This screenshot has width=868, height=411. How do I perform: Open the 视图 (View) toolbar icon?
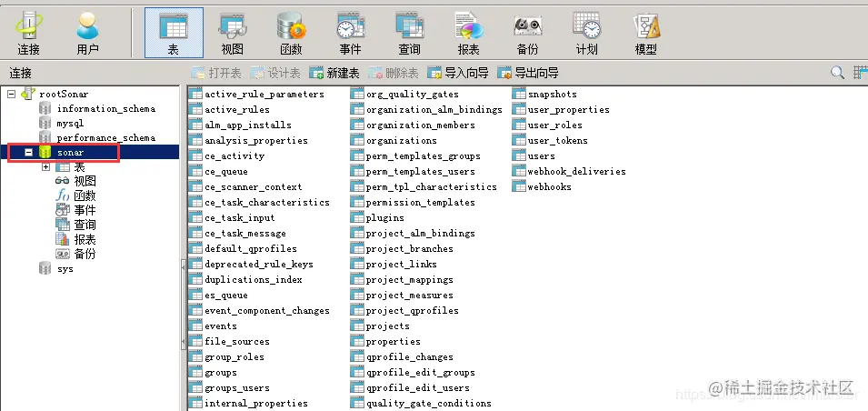click(232, 34)
